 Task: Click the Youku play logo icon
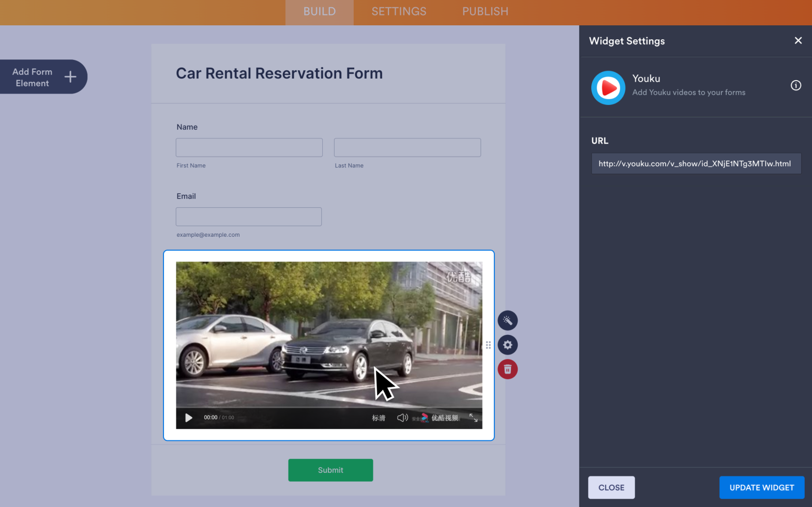(608, 88)
